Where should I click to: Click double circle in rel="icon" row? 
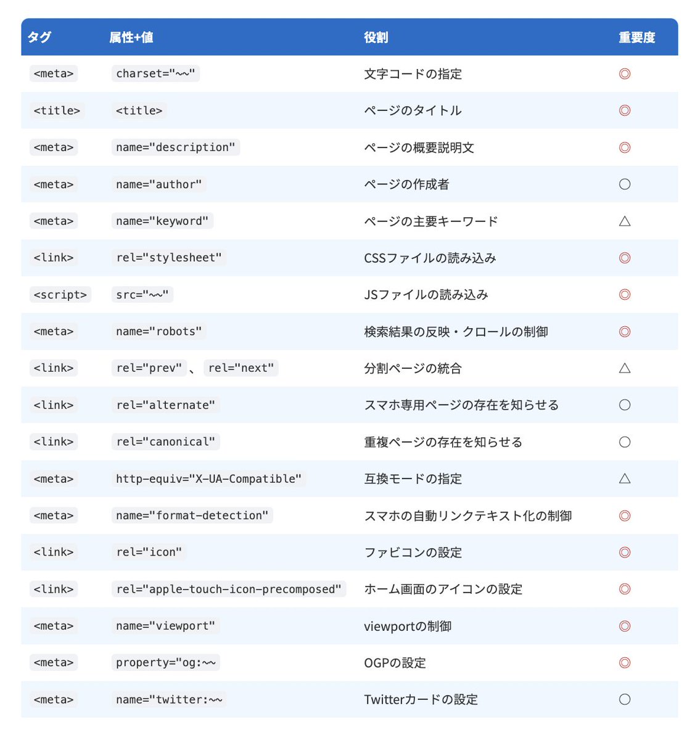[x=624, y=553]
